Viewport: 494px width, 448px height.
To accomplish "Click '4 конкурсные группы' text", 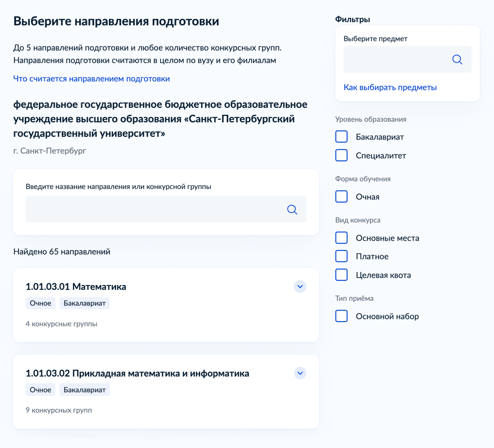I will (61, 324).
